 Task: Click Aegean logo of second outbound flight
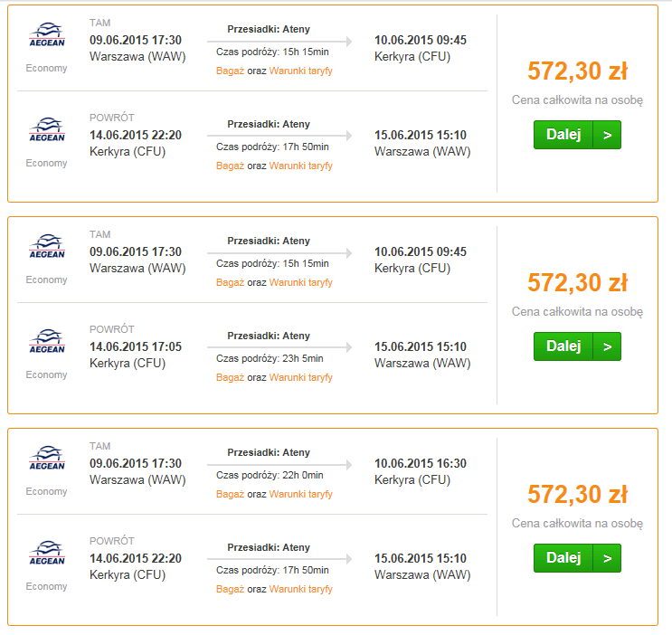tap(47, 246)
